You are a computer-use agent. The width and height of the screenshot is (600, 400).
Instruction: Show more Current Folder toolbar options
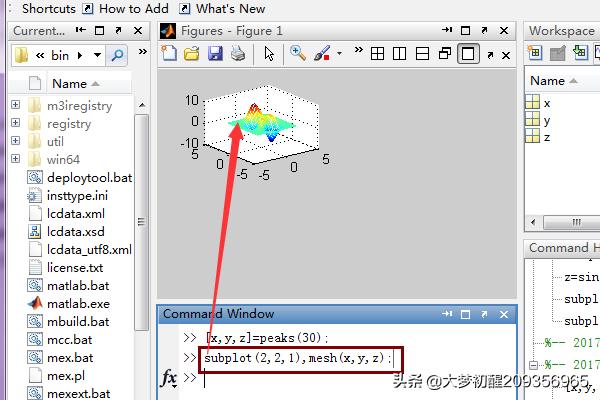[143, 51]
